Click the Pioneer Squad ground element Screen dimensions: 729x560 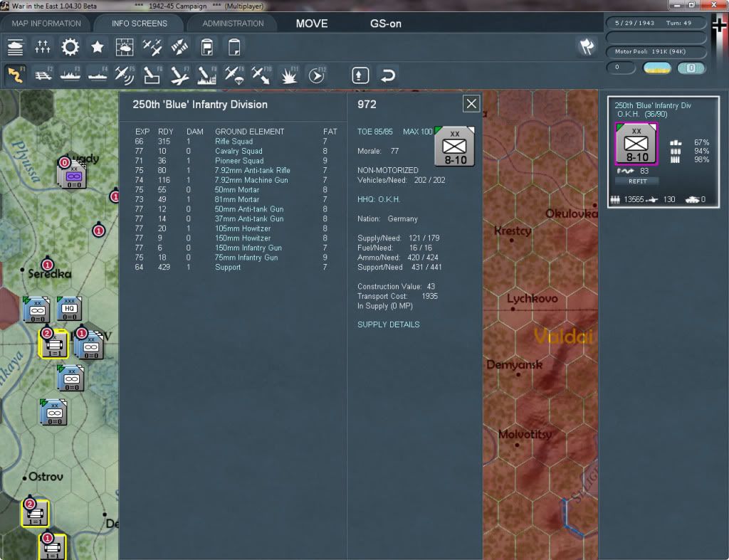tap(239, 161)
